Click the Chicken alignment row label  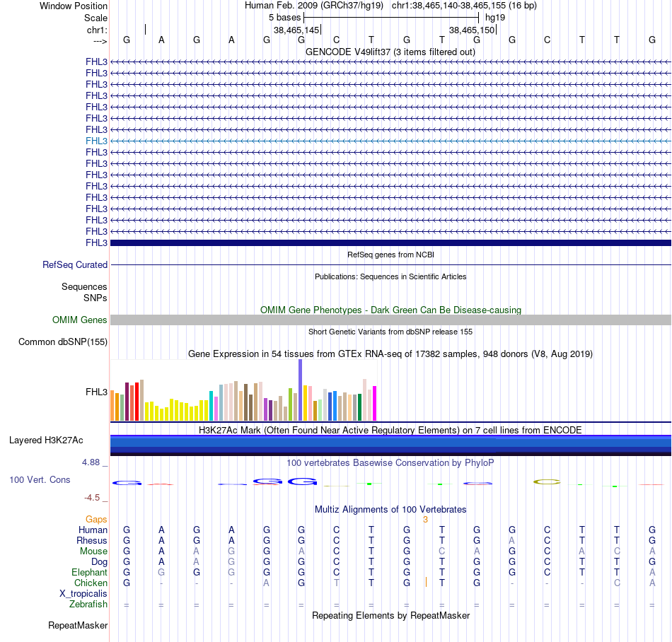coord(91,583)
